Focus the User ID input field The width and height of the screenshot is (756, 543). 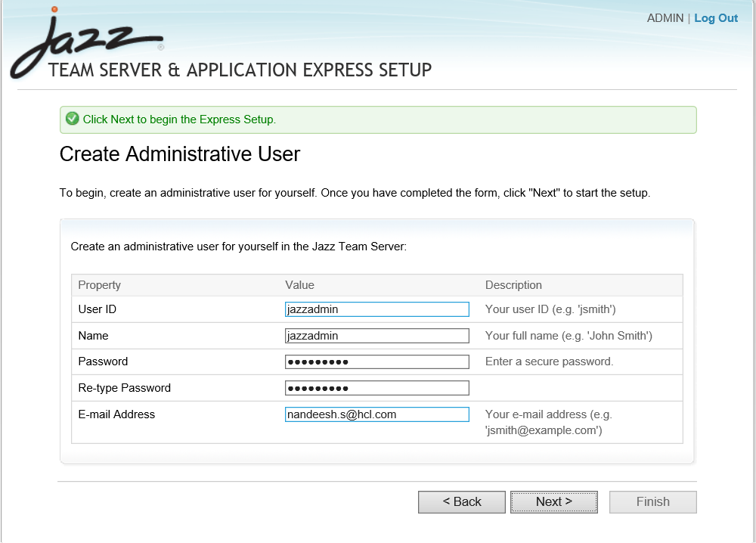377,309
